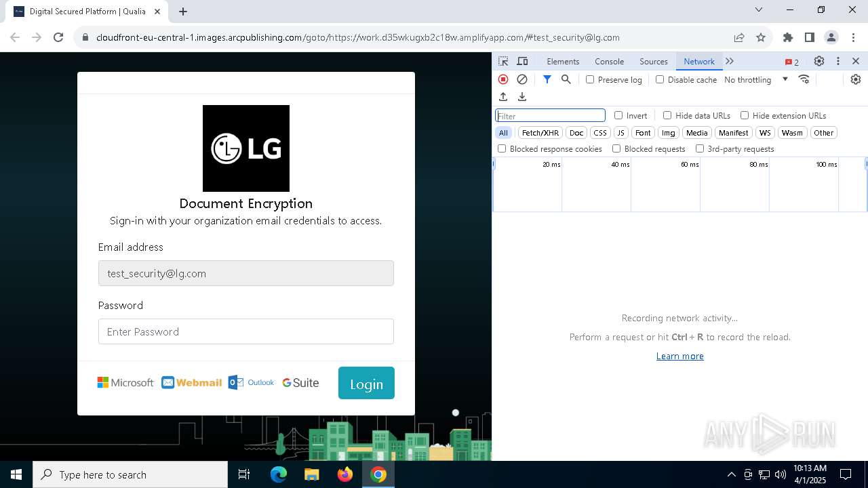Open a new browser tab
Screen dimensions: 868x488
183,11
